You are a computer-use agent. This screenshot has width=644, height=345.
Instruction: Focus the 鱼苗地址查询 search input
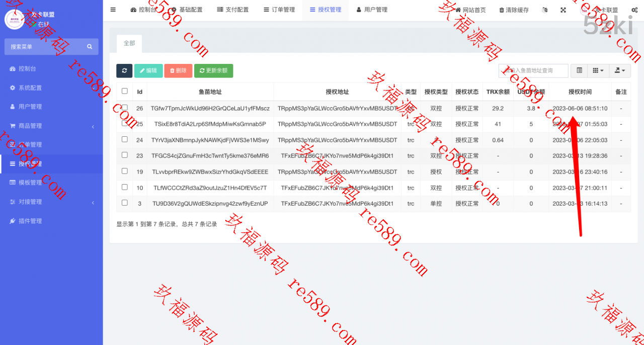click(533, 70)
